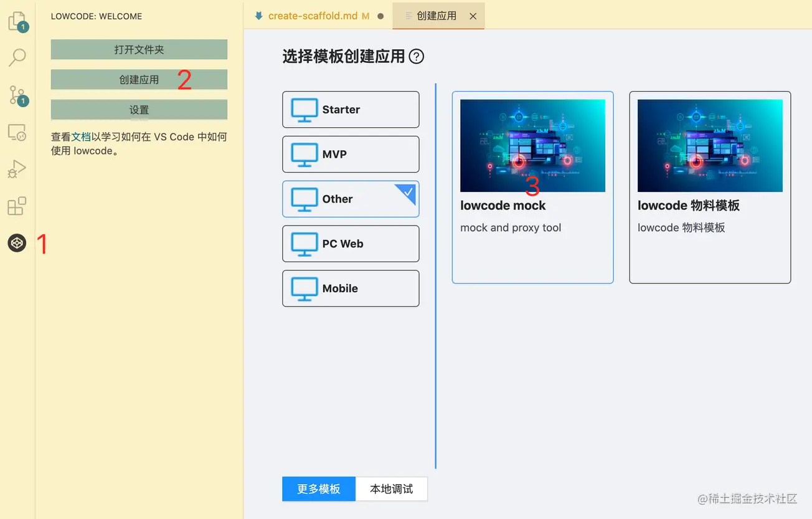812x519 pixels.
Task: Select the lowcode mock template thumbnail
Action: (x=532, y=145)
